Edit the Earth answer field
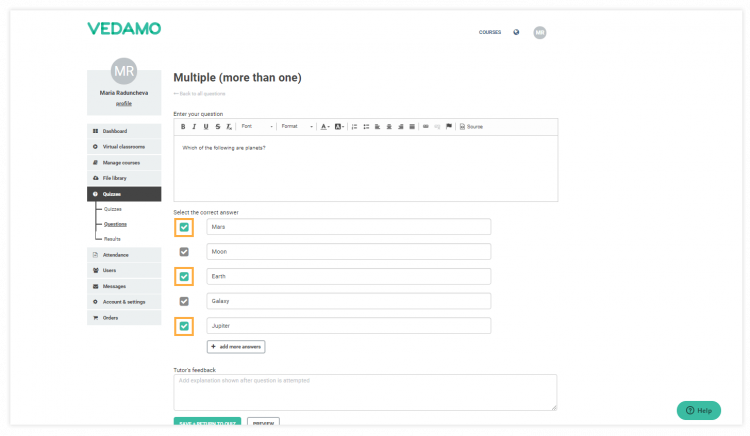 pos(349,276)
